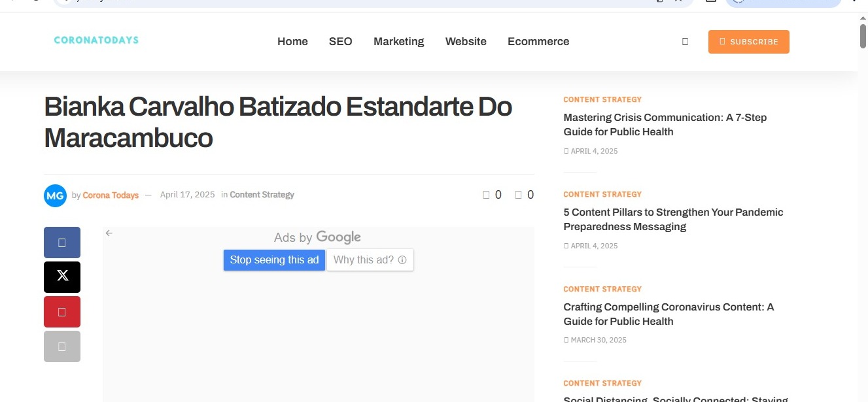Viewport: 868px width, 402px height.
Task: Click the orange Subscribe button
Action: click(748, 42)
